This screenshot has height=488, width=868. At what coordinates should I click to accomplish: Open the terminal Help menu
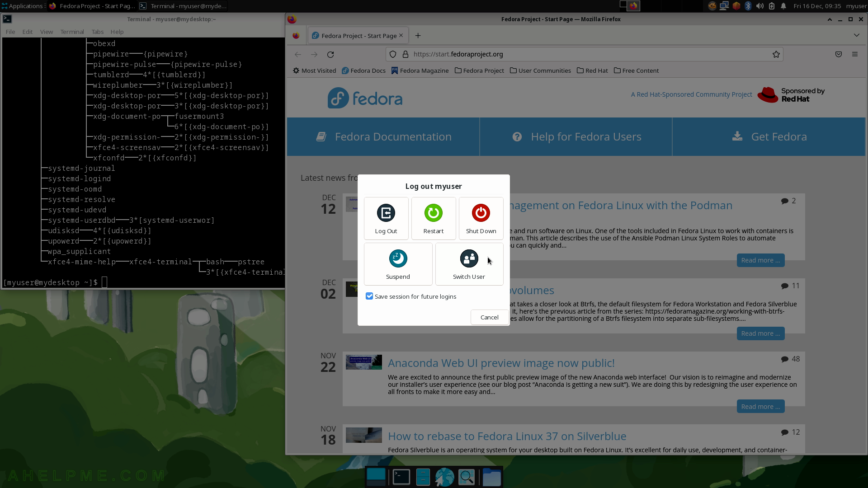(x=117, y=32)
